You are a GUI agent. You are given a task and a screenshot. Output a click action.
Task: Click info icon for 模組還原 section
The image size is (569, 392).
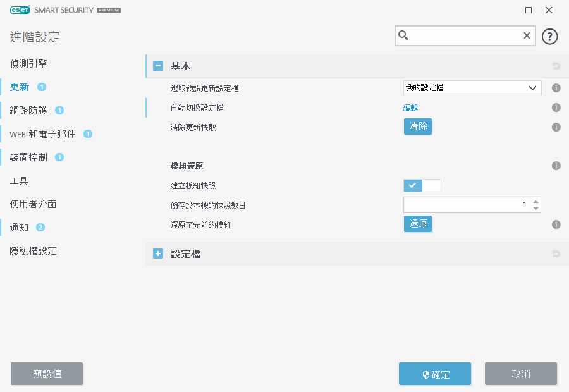(x=556, y=166)
